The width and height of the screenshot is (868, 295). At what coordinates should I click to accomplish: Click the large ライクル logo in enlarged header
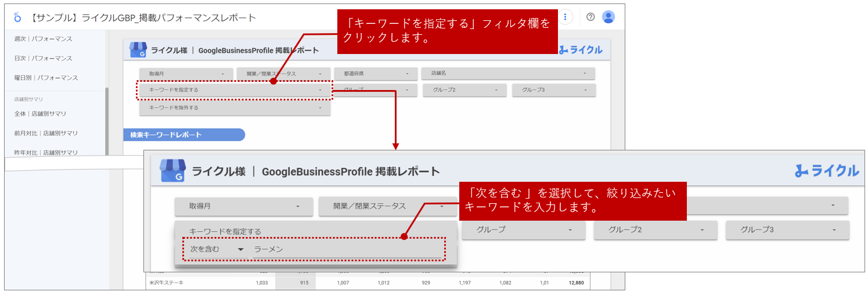[827, 171]
